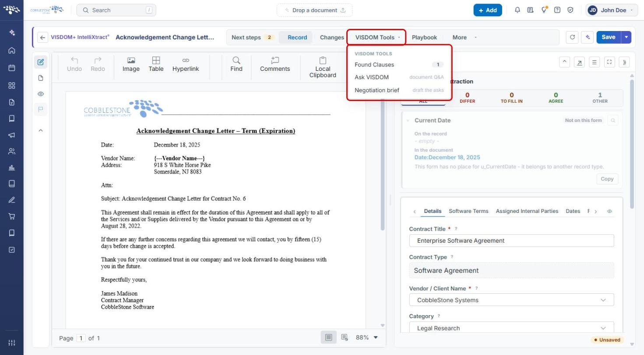Image resolution: width=644 pixels, height=355 pixels.
Task: Open the lightbulb tips icon
Action: pos(544,10)
